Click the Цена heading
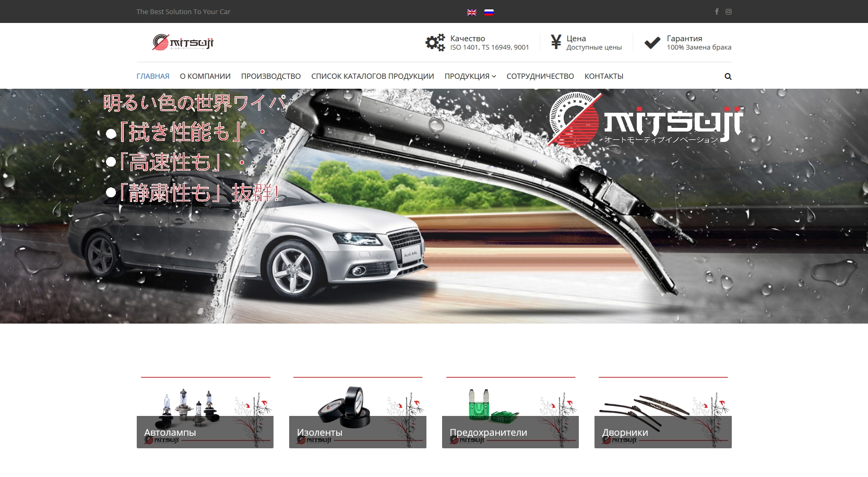This screenshot has height=477, width=868. (576, 39)
